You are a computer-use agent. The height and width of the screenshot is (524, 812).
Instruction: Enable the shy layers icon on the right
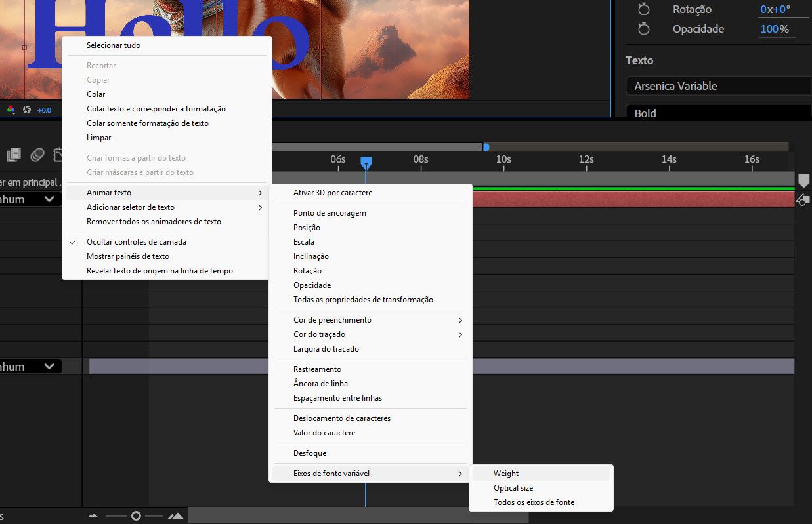[803, 180]
